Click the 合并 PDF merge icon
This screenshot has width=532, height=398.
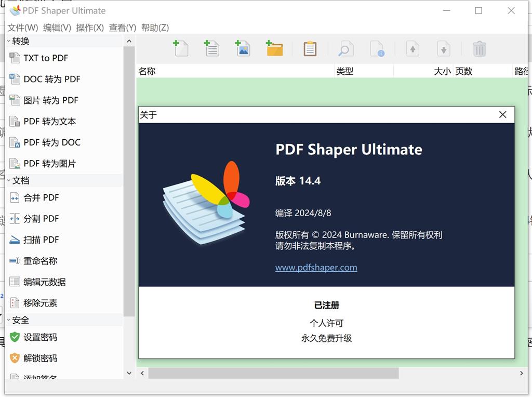[15, 197]
